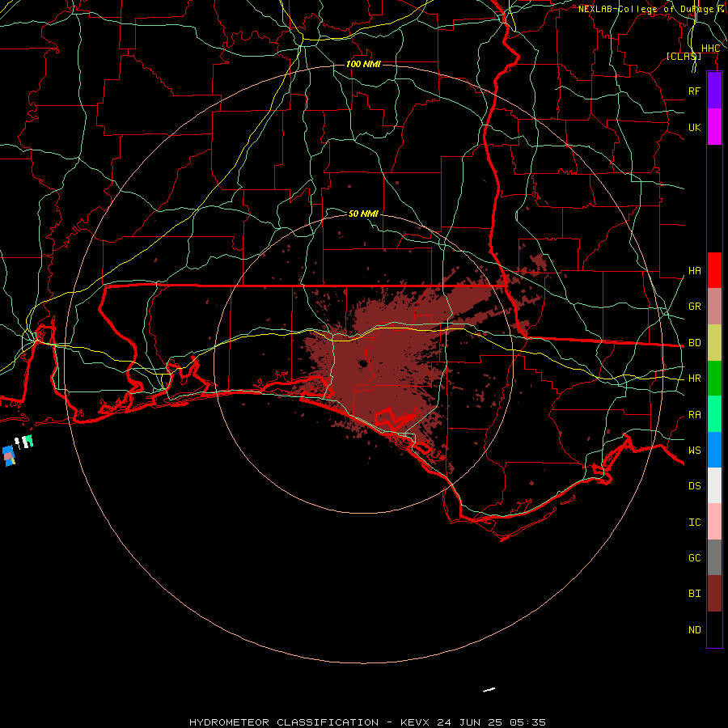Click the [CLAS] text above the legend

click(x=684, y=56)
